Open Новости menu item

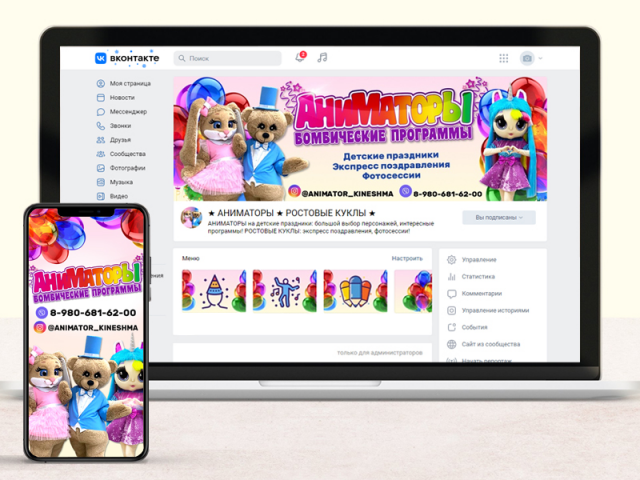122,98
